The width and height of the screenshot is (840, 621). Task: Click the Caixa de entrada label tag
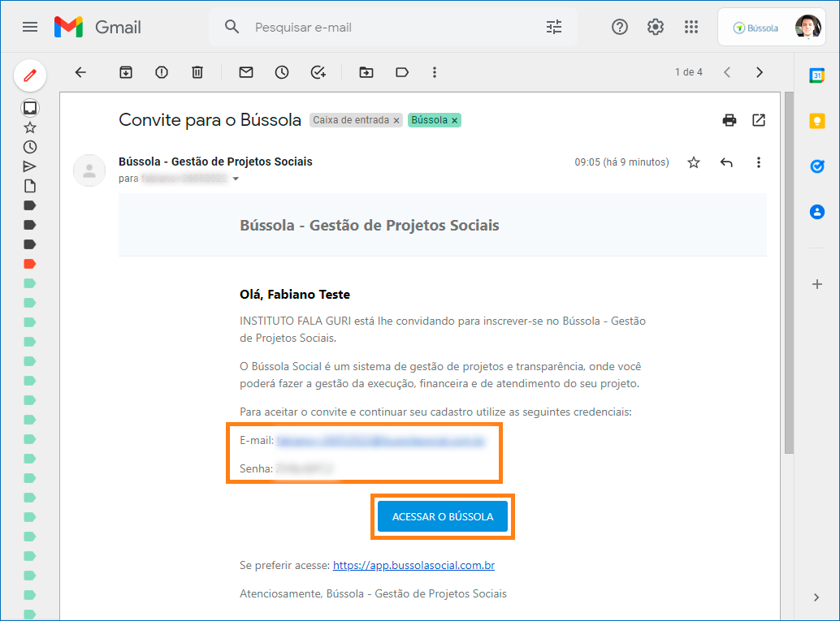351,120
